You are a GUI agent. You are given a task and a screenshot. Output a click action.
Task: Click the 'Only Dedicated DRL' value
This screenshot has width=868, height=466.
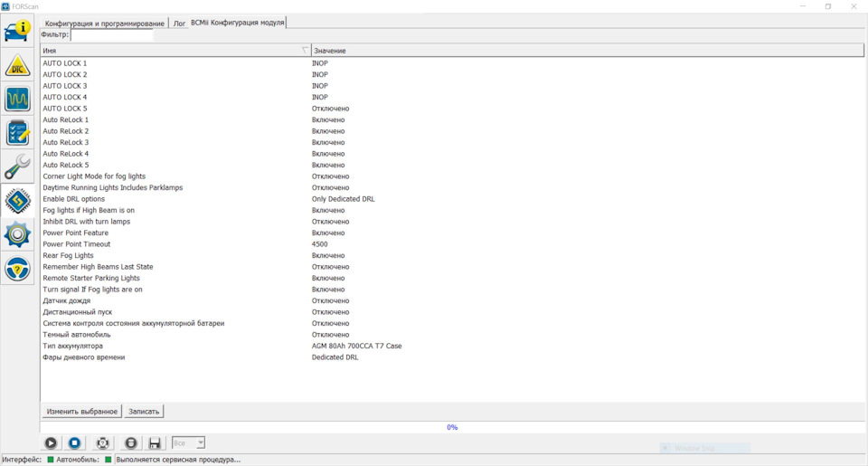tap(344, 199)
